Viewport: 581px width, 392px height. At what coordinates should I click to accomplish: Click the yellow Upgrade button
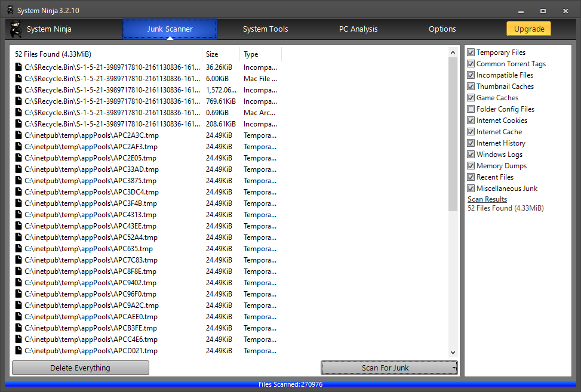[529, 29]
